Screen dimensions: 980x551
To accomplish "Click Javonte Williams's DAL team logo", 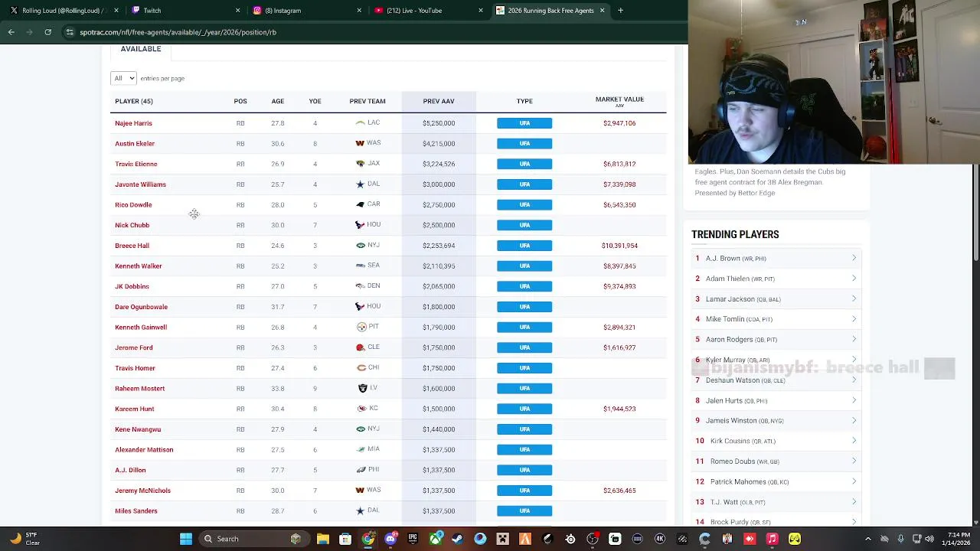I will [360, 184].
